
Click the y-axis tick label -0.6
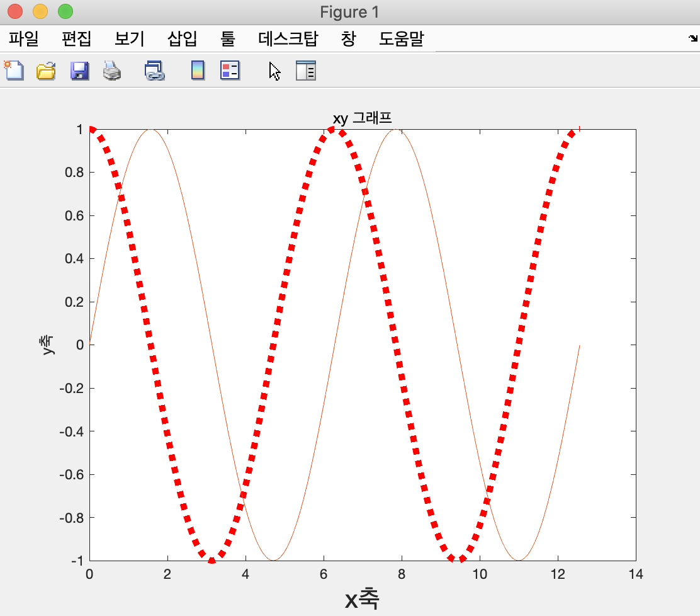(71, 475)
